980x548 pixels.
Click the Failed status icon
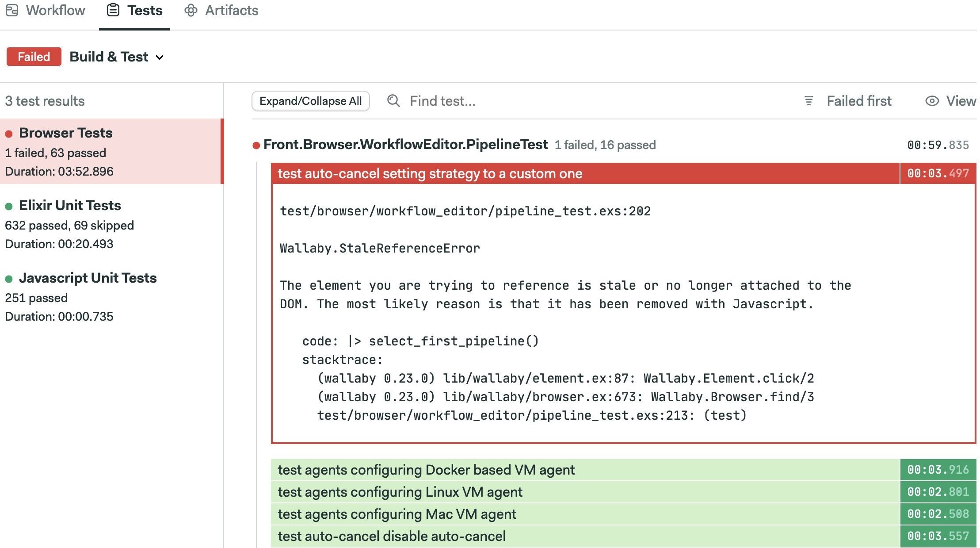33,56
